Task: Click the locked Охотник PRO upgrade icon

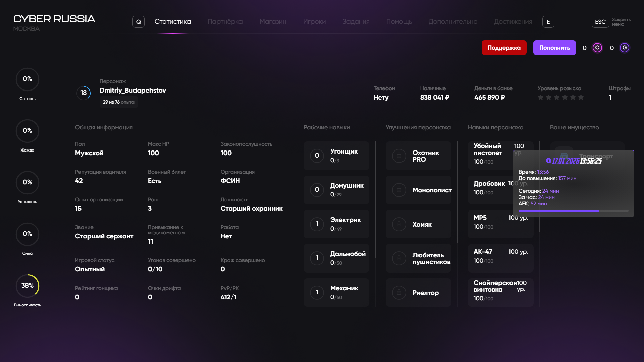Action: click(x=399, y=156)
